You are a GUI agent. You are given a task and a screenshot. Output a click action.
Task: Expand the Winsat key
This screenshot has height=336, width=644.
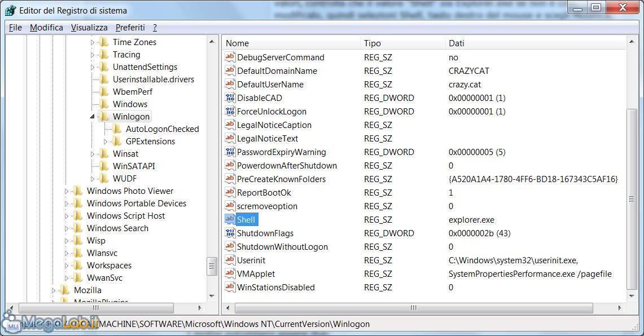pos(93,154)
